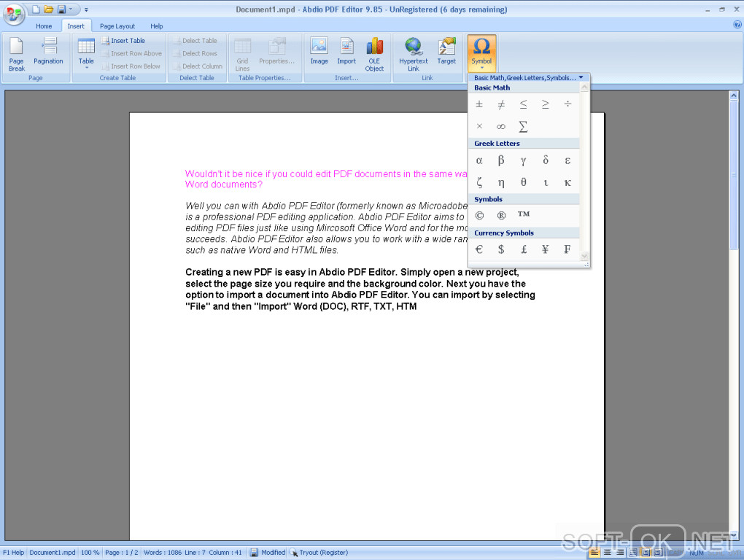This screenshot has height=560, width=744.
Task: Insert the summation sigma symbol
Action: (524, 127)
